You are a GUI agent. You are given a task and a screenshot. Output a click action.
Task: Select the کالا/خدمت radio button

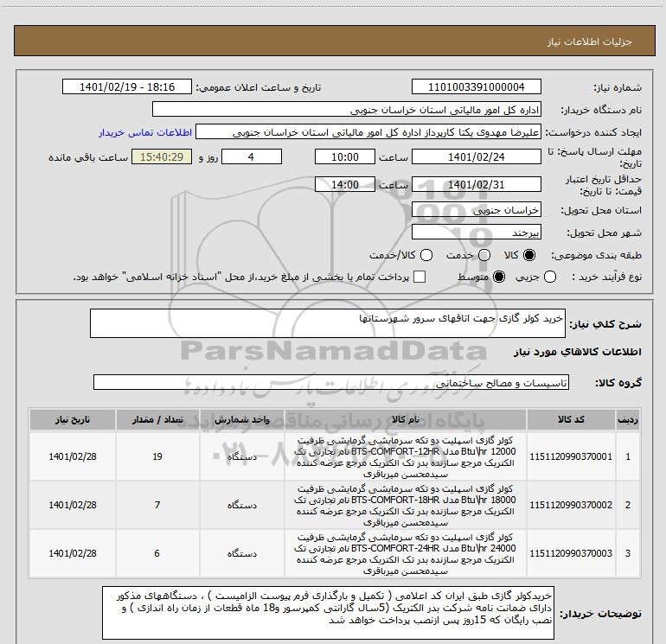[x=426, y=255]
